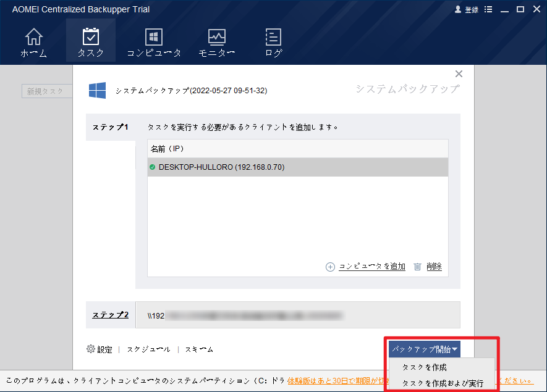
Task: Open スキーム scheme options
Action: click(199, 349)
